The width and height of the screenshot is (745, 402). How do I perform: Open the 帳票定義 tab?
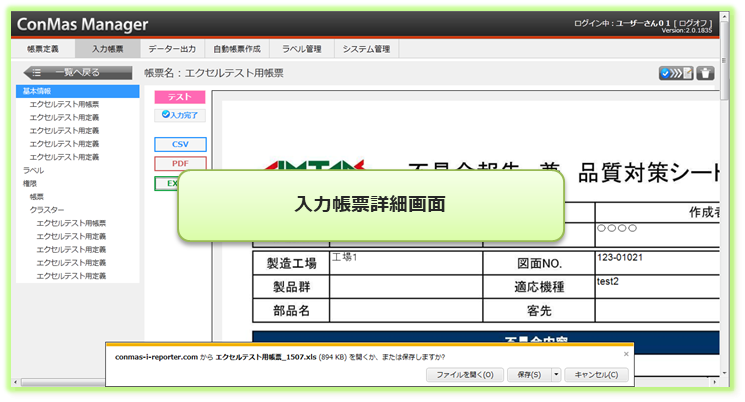[x=42, y=48]
